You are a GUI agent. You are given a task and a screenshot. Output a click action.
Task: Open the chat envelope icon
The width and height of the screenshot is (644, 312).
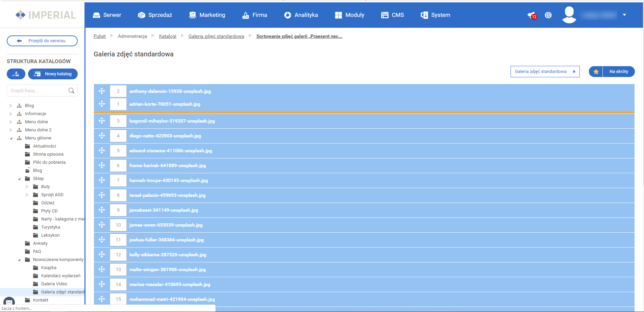[9, 302]
